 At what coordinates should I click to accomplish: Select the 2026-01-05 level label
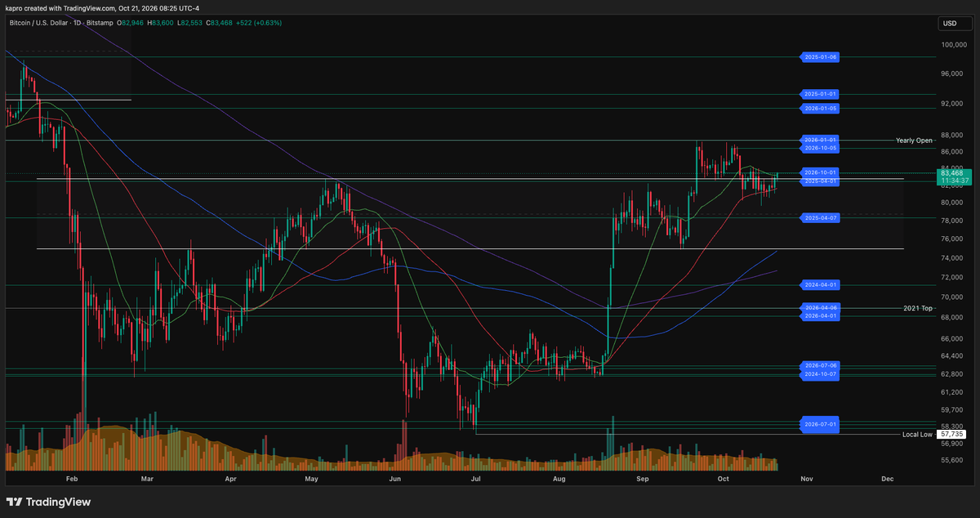[821, 108]
